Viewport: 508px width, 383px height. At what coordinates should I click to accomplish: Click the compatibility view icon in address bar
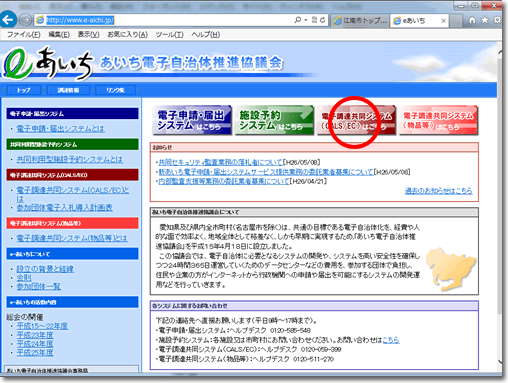(x=314, y=20)
